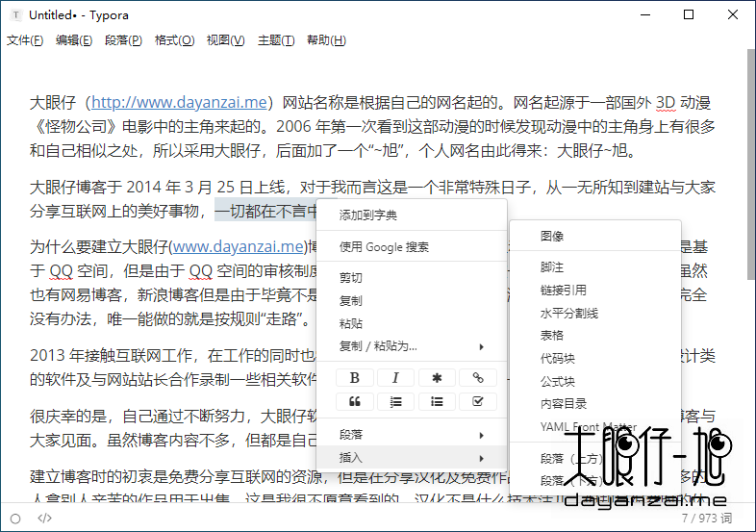756x532 pixels.
Task: Choose 剪切 from context menu
Action: point(412,278)
